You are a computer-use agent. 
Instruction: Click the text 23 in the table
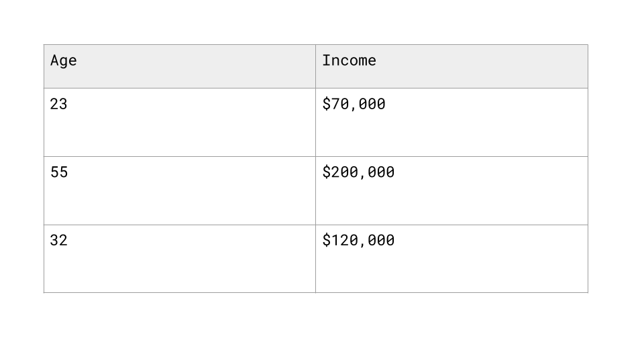58,105
